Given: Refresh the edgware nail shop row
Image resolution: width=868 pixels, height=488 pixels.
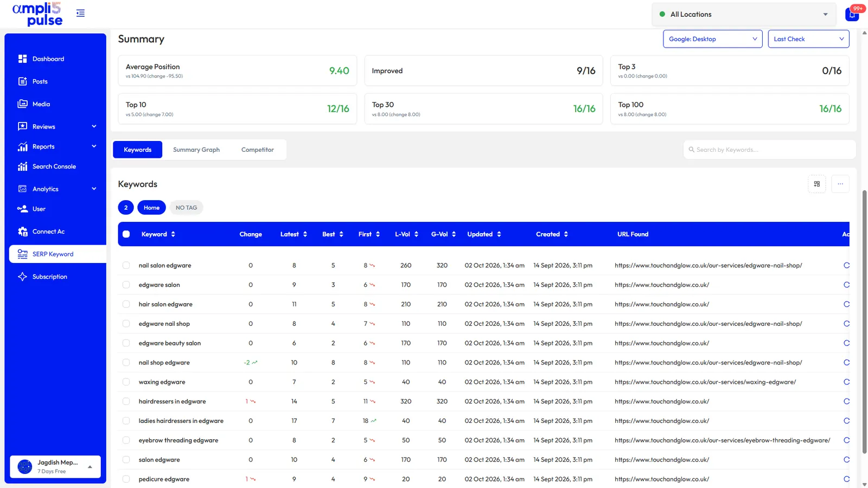Looking at the screenshot, I should tap(846, 324).
